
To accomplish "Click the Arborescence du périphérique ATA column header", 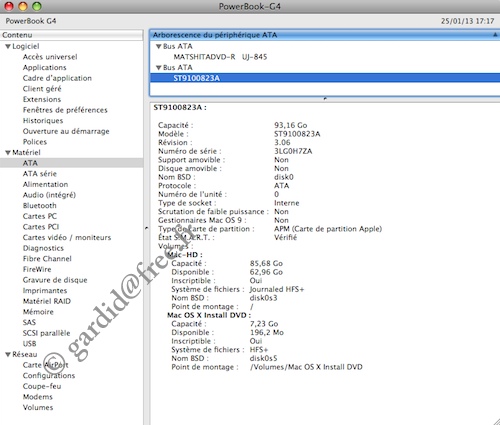I will click(325, 35).
